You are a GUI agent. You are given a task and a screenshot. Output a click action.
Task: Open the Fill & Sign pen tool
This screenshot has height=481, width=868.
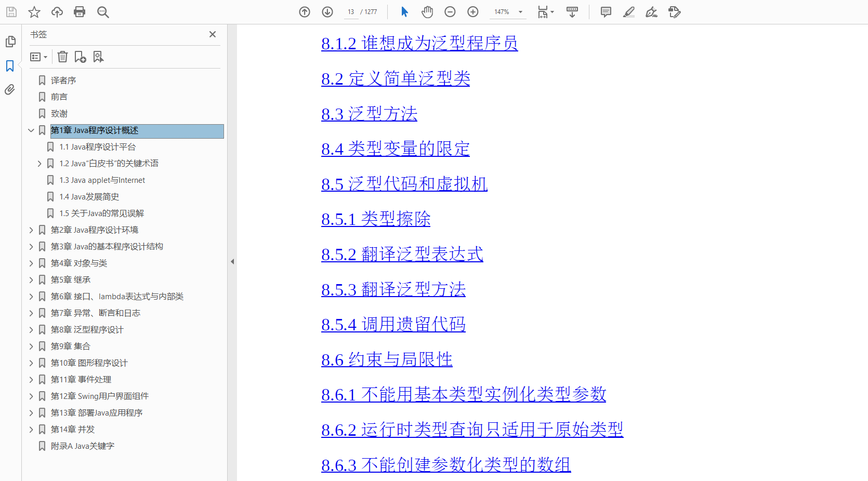pos(651,11)
